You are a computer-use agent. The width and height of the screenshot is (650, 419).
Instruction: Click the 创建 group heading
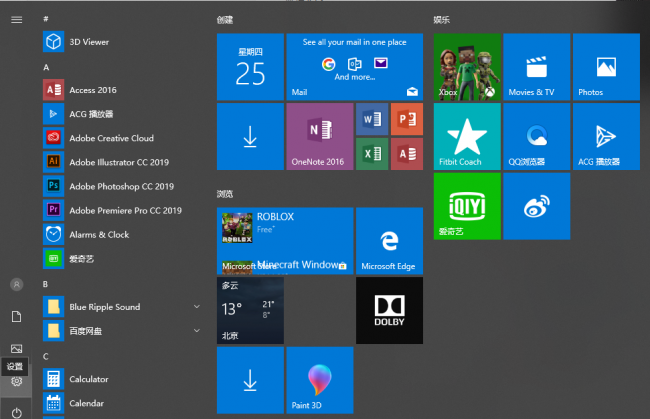click(225, 19)
